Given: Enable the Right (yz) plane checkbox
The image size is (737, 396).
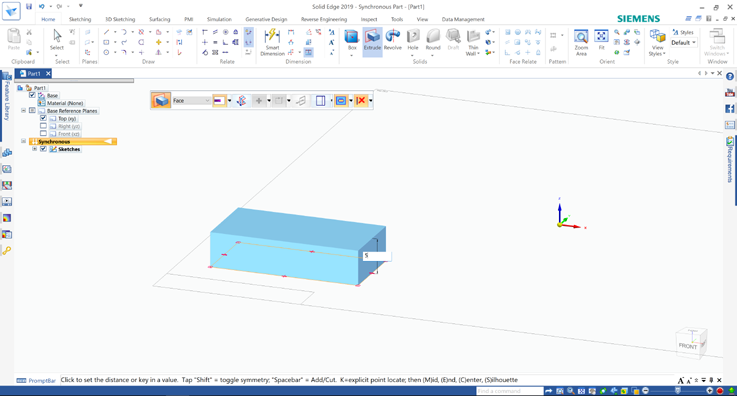Looking at the screenshot, I should [x=43, y=126].
